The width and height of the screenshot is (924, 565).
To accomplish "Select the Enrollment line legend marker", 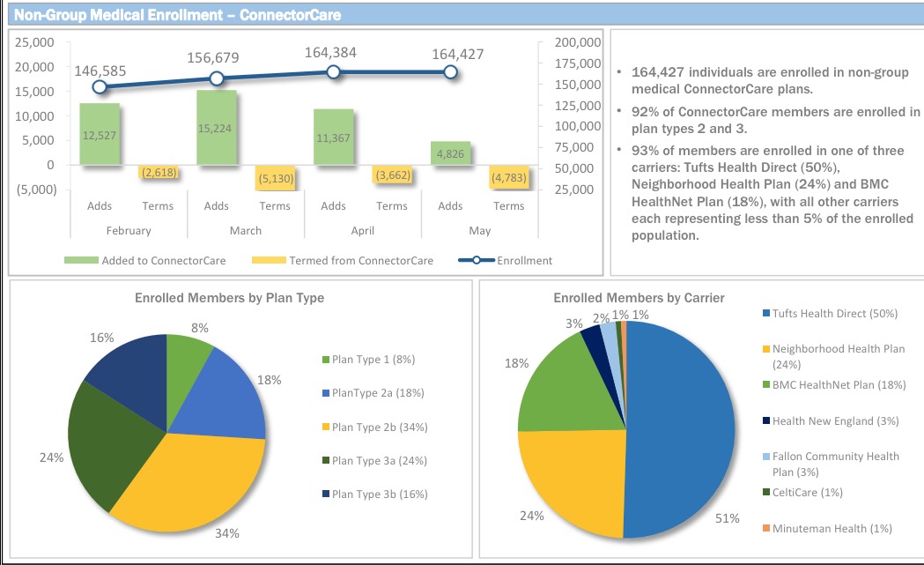I will click(476, 260).
